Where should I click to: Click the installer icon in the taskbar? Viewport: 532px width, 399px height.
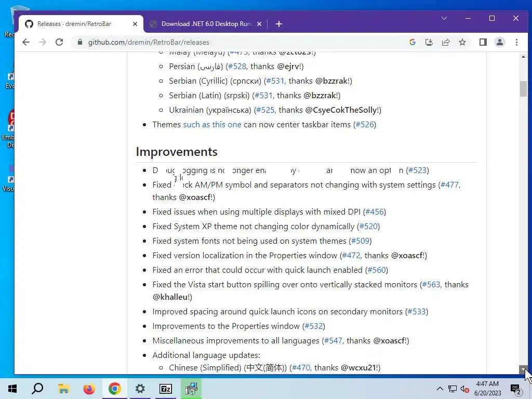[191, 389]
